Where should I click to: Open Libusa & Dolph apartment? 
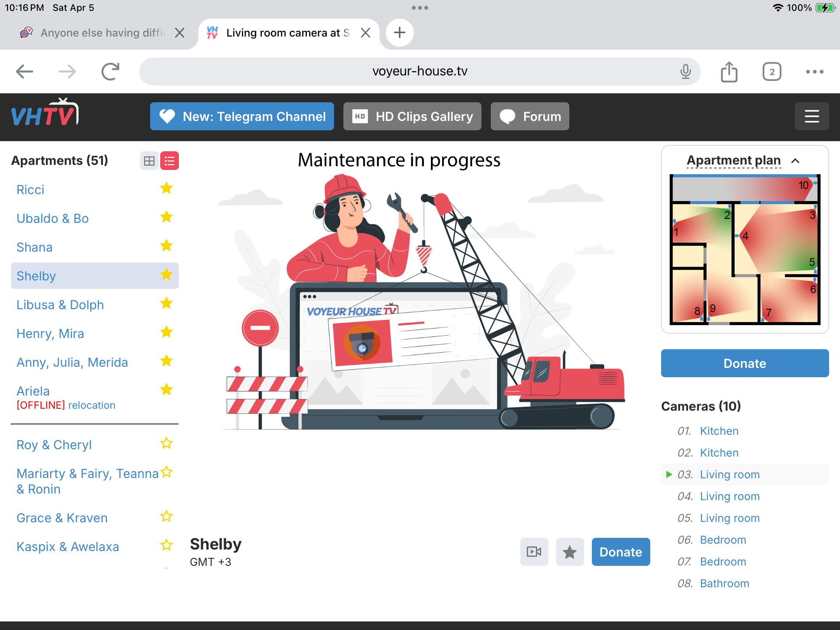(x=60, y=305)
